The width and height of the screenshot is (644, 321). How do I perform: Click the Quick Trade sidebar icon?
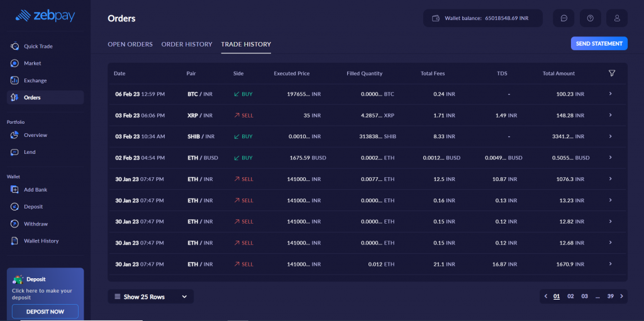14,46
